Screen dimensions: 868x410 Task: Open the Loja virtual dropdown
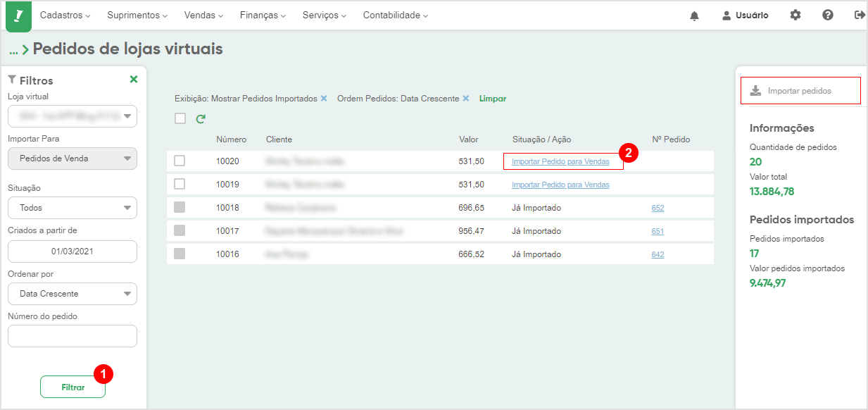coord(73,116)
